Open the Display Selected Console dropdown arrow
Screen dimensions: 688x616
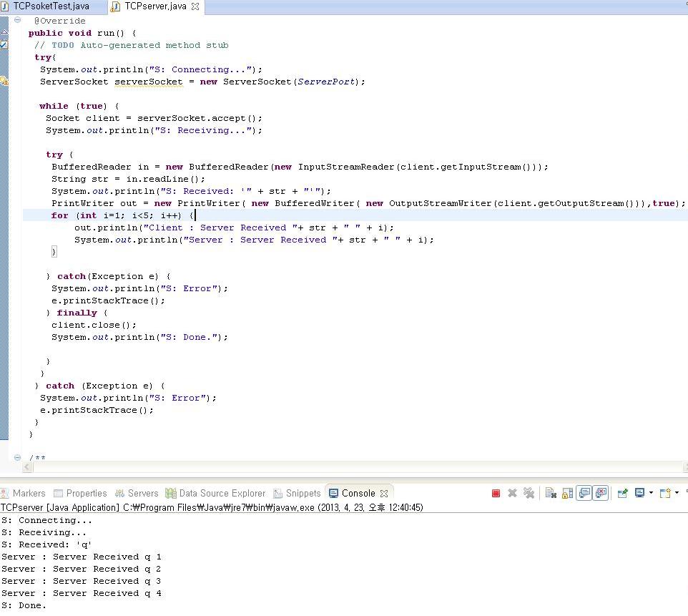coord(651,493)
